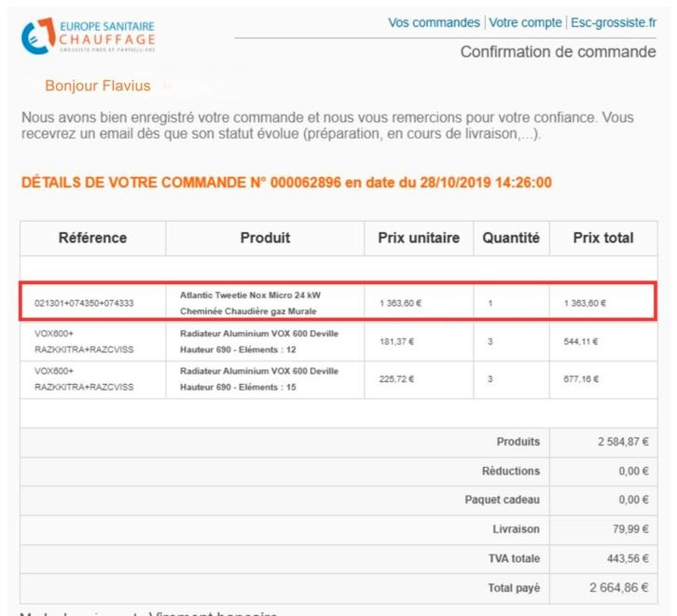Click the Référence column header
The image size is (677, 616).
92,238
